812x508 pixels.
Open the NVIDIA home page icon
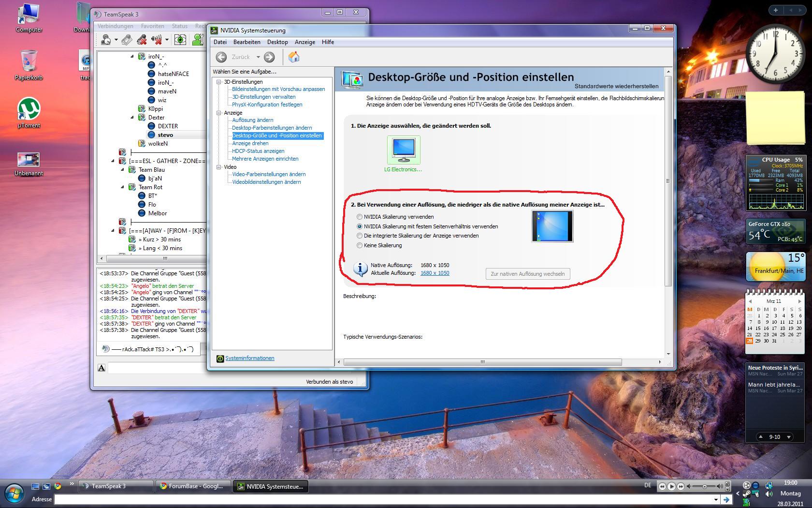[x=294, y=57]
